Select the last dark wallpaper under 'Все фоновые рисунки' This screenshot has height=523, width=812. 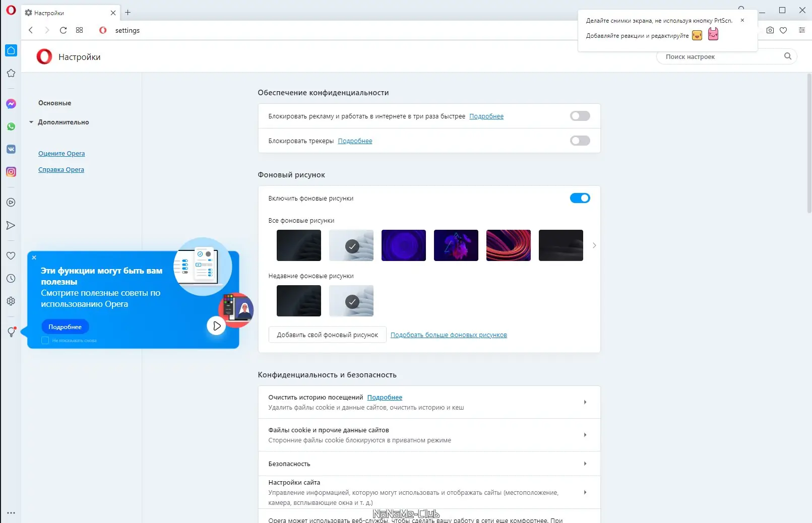point(561,245)
